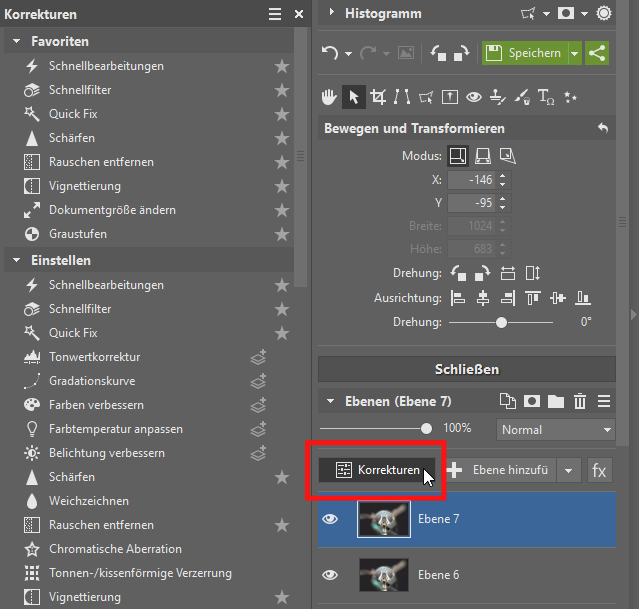The image size is (639, 609).
Task: Click the fx layer effects button
Action: pos(599,470)
